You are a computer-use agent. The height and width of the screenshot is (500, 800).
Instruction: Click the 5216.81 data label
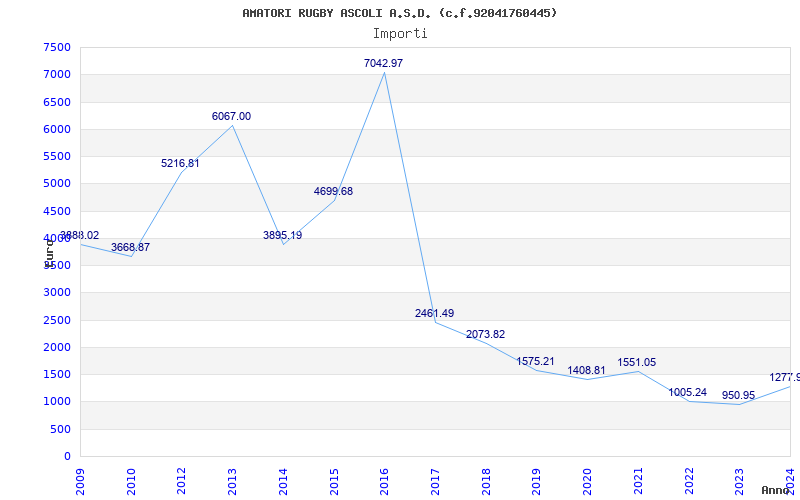(180, 164)
